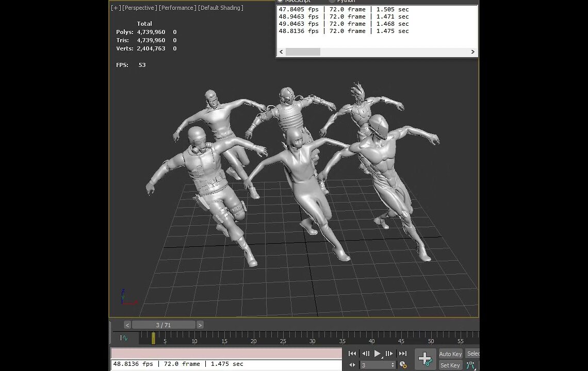This screenshot has height=371, width=588.
Task: Enable Set Key mode
Action: pyautogui.click(x=449, y=365)
